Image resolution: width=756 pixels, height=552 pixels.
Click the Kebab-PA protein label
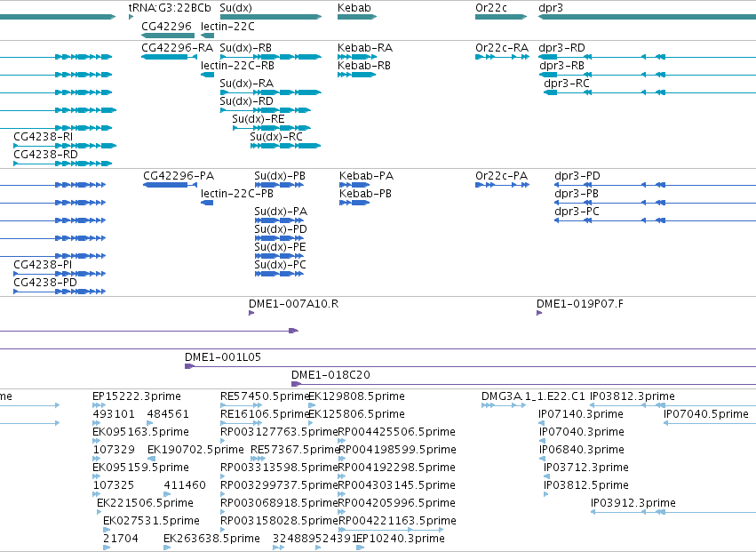coord(366,176)
